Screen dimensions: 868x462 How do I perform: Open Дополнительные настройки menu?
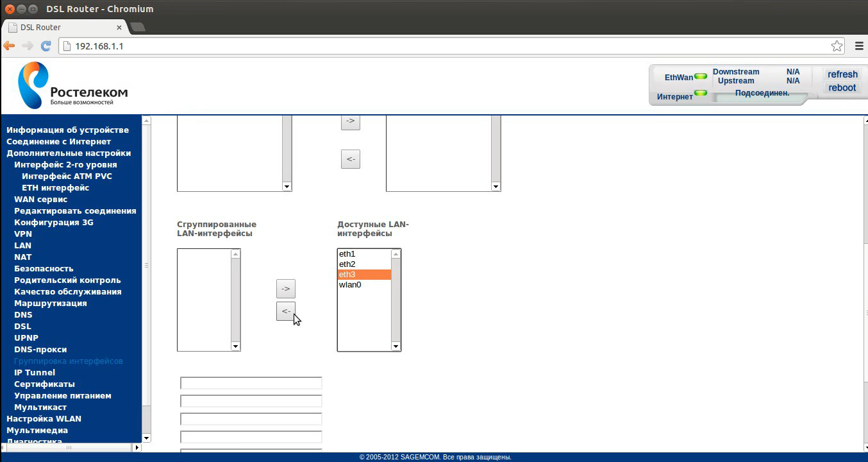point(69,153)
